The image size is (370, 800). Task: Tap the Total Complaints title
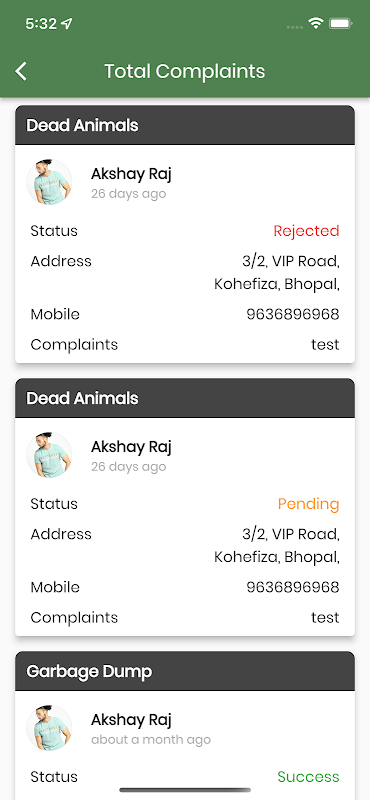(185, 71)
